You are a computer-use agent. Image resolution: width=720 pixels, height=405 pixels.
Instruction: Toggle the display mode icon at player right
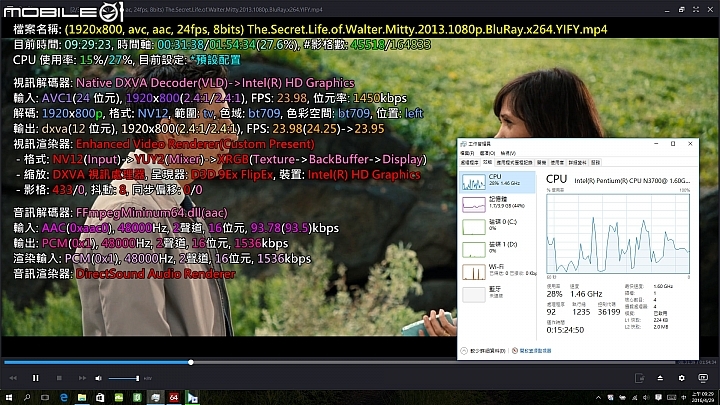click(x=703, y=378)
